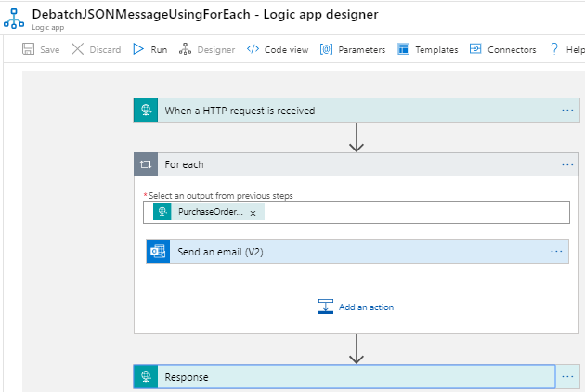Click the Parameters [@] icon
The image size is (585, 392).
(326, 49)
